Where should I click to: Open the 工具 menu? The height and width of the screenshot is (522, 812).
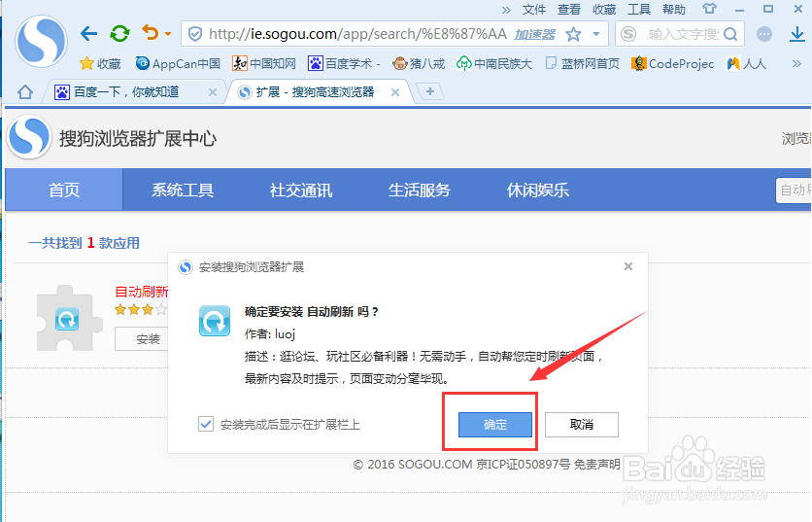[x=639, y=10]
